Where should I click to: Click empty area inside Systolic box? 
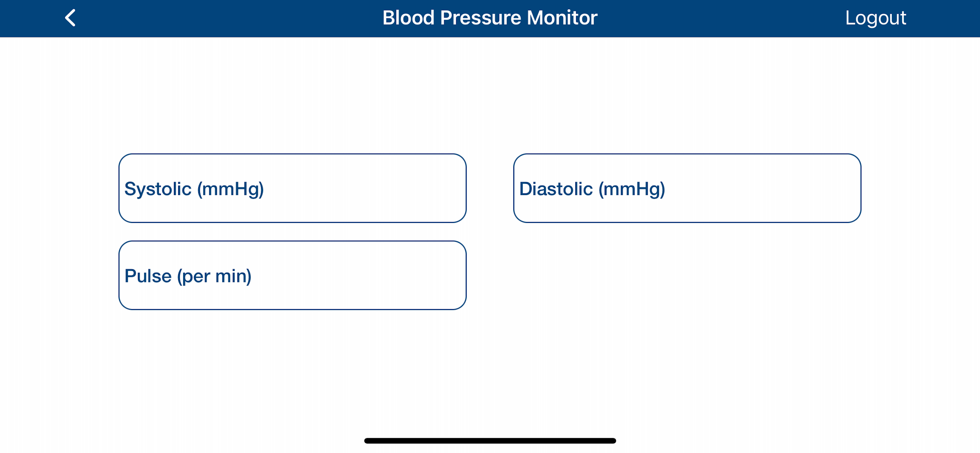pos(365,188)
